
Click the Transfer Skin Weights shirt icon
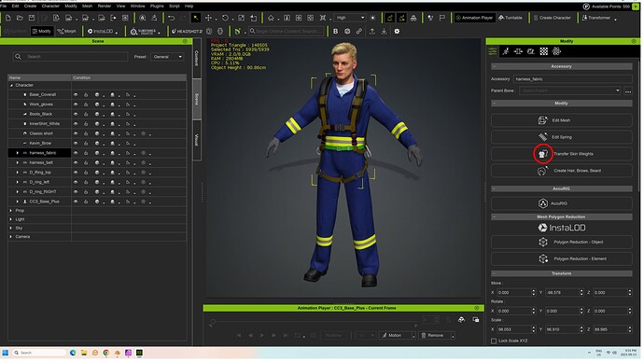(x=543, y=154)
